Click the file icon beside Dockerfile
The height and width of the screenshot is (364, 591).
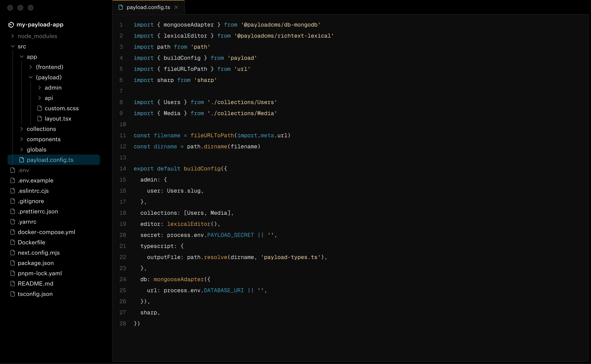pyautogui.click(x=12, y=242)
